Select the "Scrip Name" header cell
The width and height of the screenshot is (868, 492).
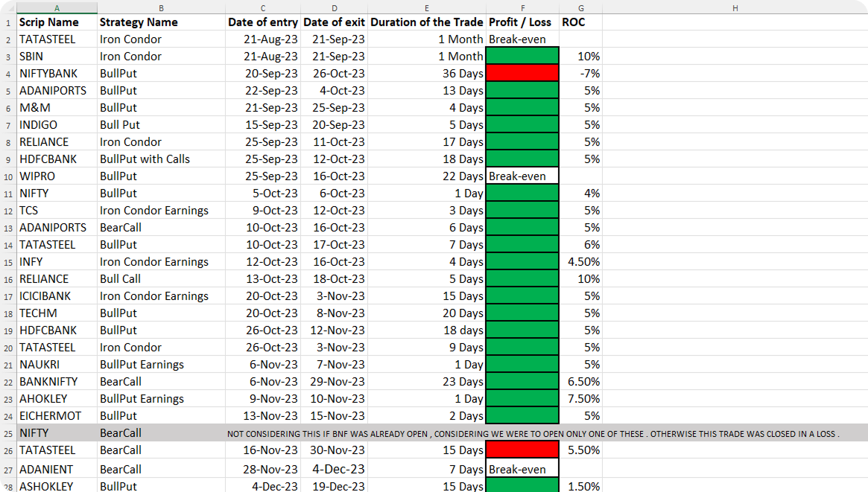click(x=49, y=22)
